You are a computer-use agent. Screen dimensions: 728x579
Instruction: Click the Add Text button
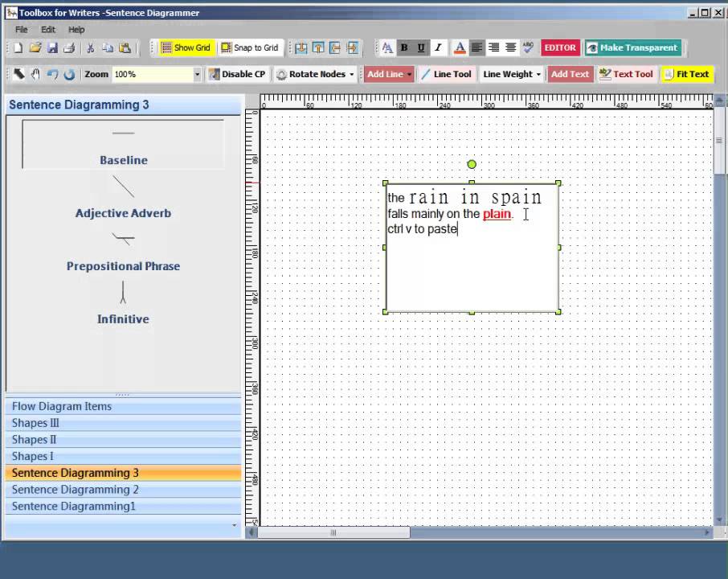tap(570, 74)
